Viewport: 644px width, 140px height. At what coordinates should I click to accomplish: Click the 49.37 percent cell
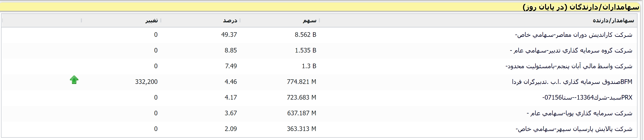pos(229,35)
